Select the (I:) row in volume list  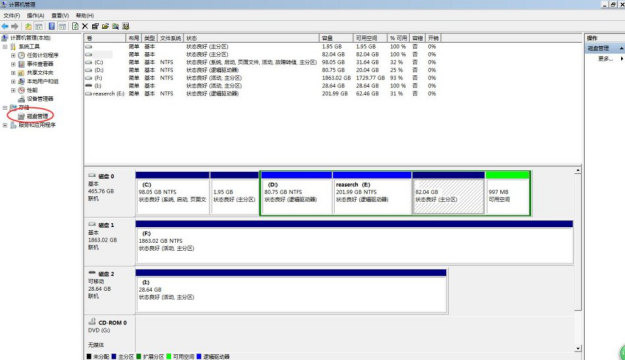click(261, 86)
